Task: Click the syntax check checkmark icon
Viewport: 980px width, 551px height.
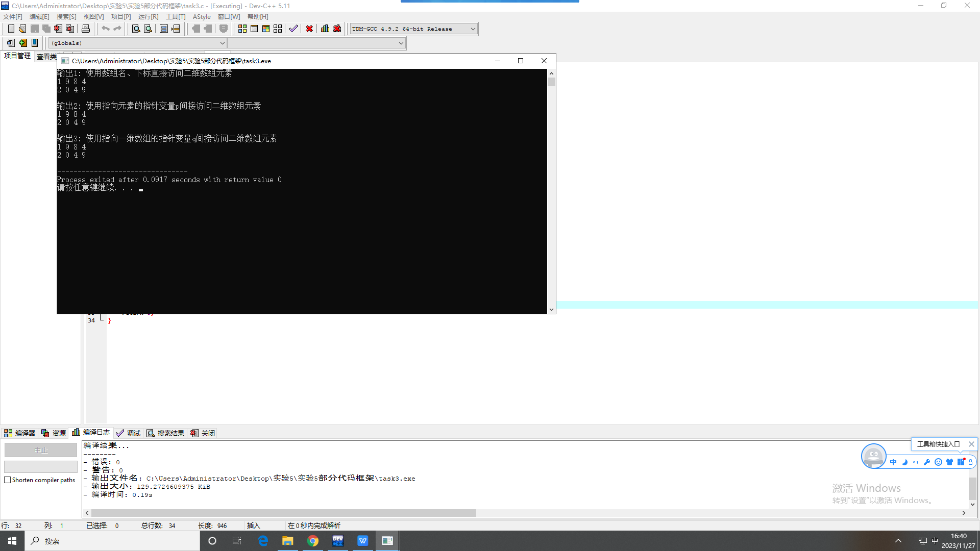Action: [x=293, y=29]
